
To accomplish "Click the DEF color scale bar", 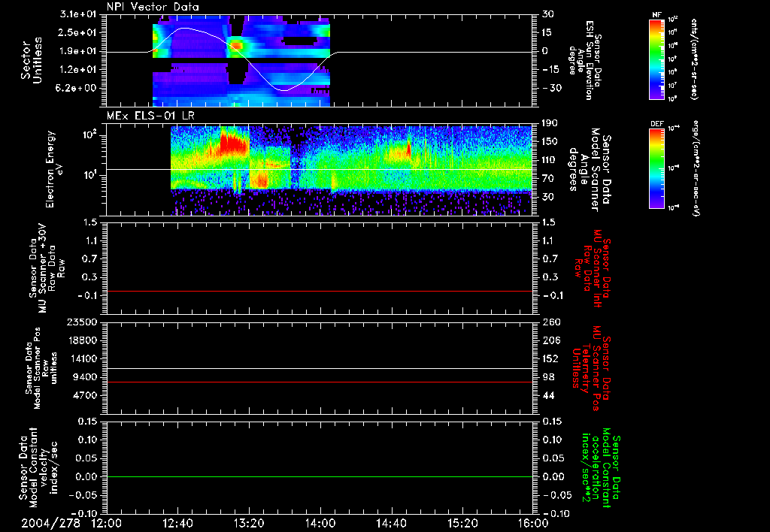I will click(x=657, y=168).
